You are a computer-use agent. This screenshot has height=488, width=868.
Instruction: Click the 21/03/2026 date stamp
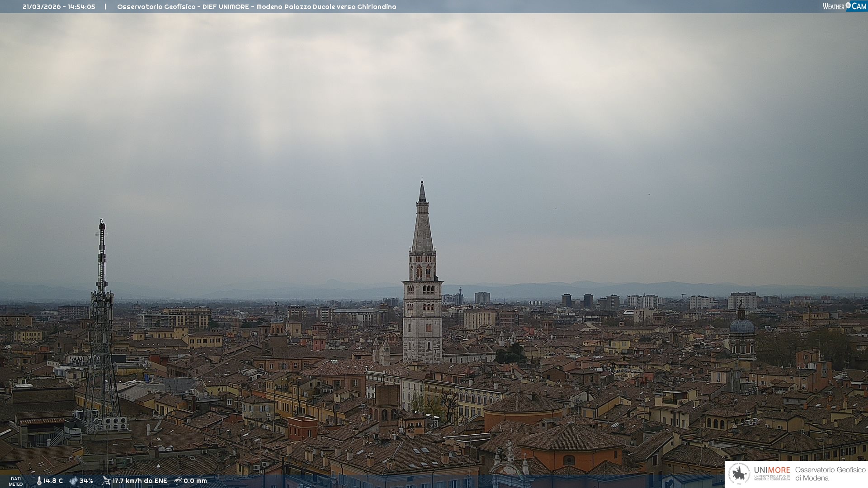[x=41, y=7]
